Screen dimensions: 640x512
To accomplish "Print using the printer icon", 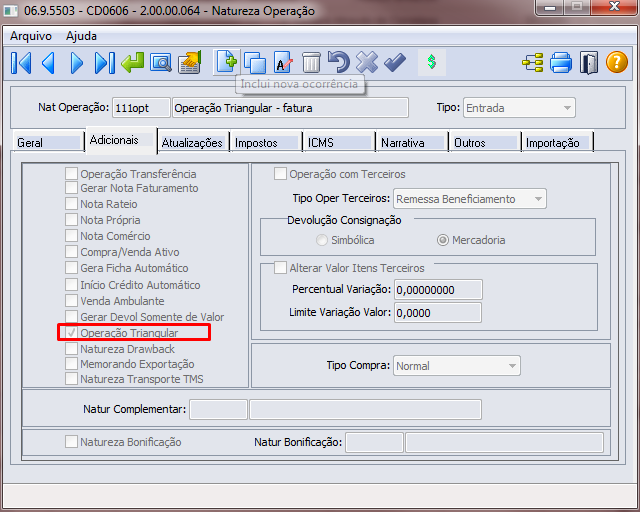I will [x=561, y=63].
